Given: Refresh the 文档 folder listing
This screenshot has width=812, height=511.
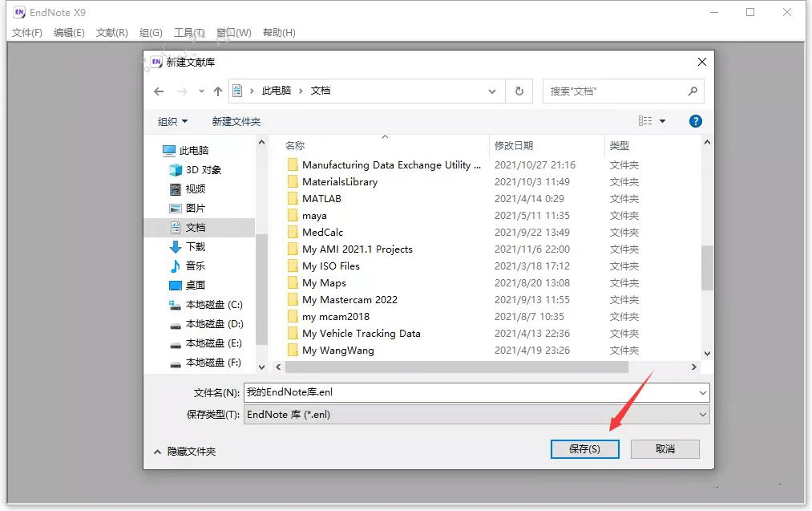Looking at the screenshot, I should point(519,91).
